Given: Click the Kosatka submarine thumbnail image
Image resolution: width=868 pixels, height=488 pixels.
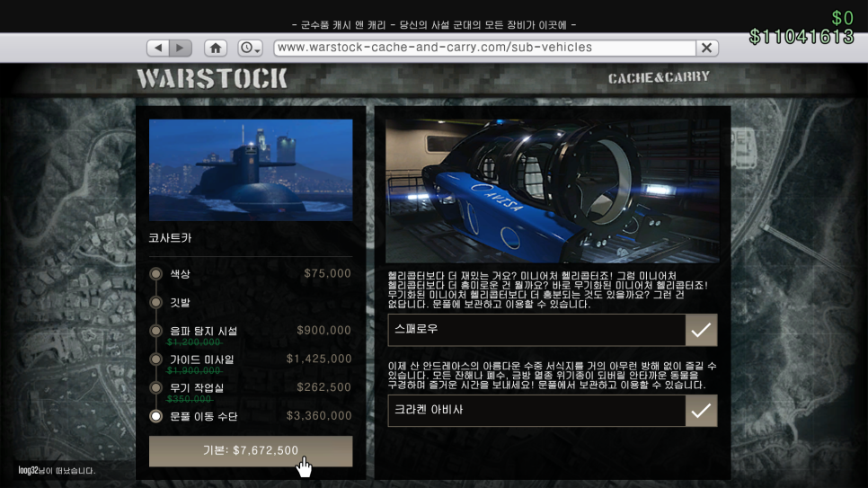Looking at the screenshot, I should tap(251, 170).
